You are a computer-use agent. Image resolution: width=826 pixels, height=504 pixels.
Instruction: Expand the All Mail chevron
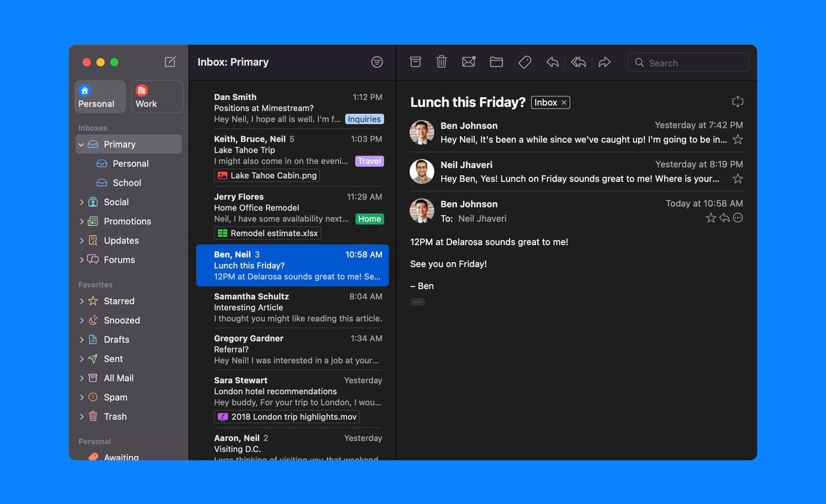[x=81, y=378]
